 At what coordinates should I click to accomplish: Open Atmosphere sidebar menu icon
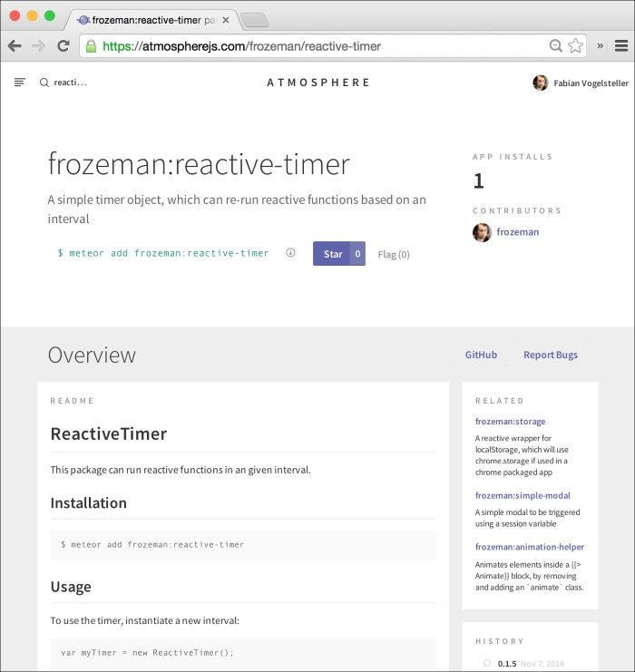click(20, 83)
